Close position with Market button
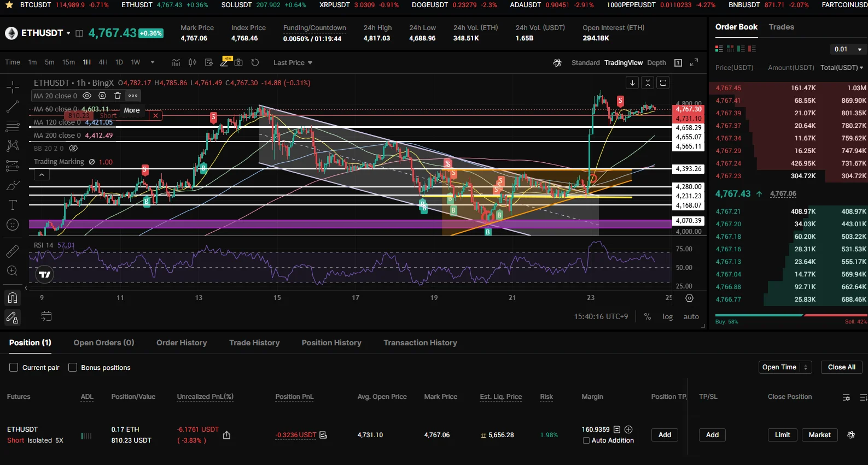 [x=819, y=435]
